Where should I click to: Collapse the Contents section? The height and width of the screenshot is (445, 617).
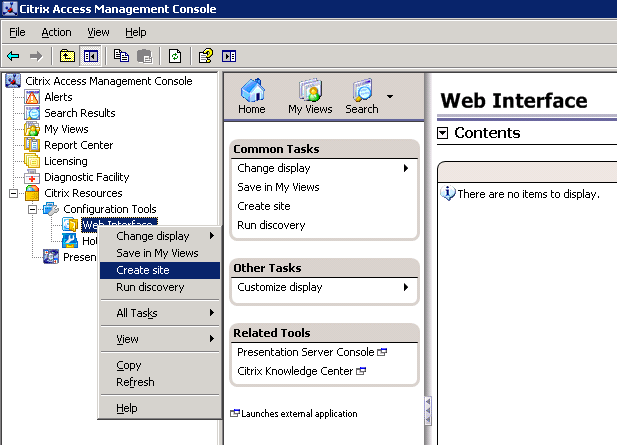[x=443, y=133]
